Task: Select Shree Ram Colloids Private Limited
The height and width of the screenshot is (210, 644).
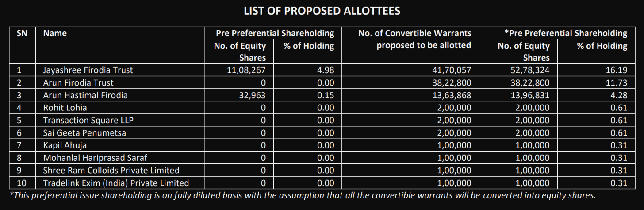Action: pos(111,171)
